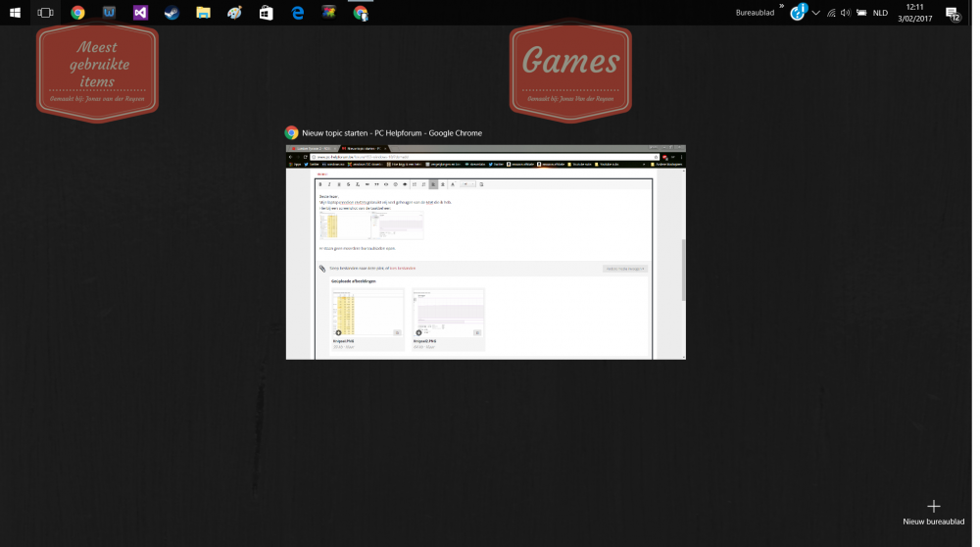Open the Wi-Fi network flyout
980x547 pixels.
831,13
